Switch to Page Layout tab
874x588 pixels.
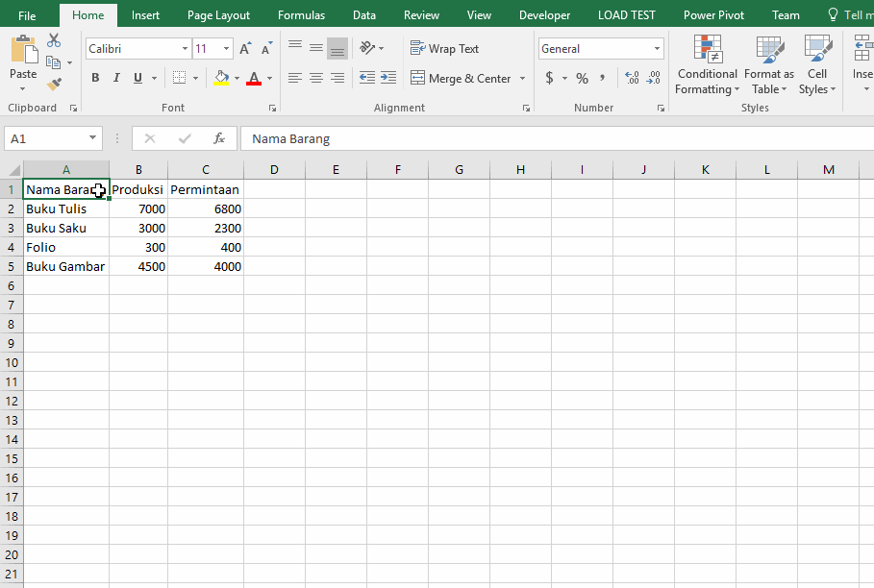click(218, 15)
